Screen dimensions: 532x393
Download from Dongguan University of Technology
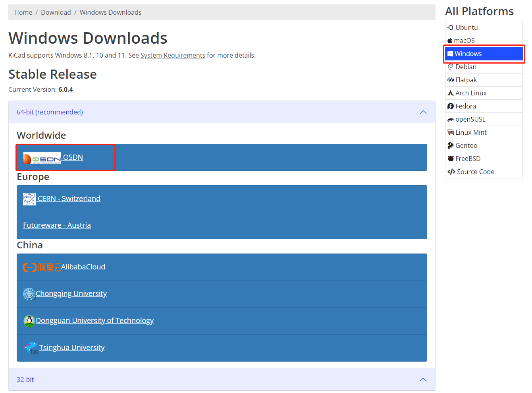(x=95, y=320)
